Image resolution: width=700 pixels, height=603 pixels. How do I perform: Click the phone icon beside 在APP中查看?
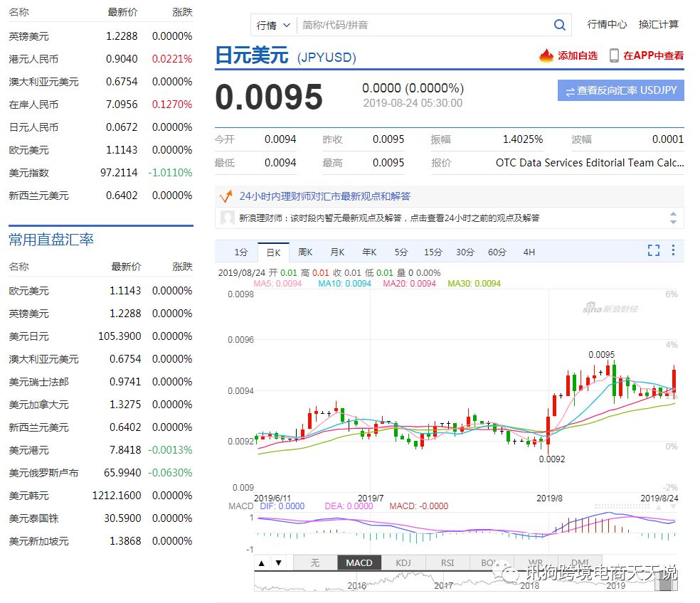[x=614, y=55]
